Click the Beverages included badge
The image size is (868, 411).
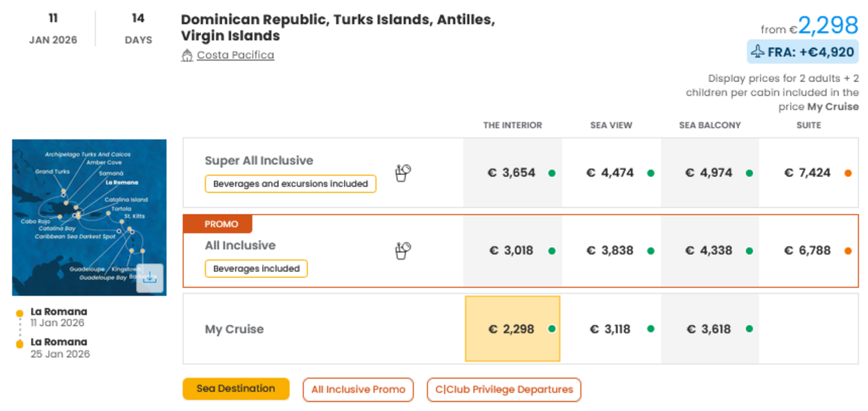pyautogui.click(x=256, y=268)
